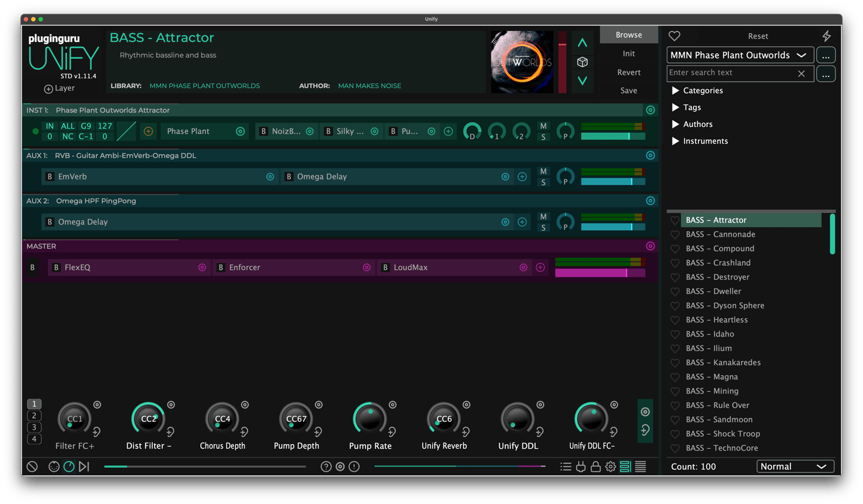The width and height of the screenshot is (863, 504).
Task: Open the help question mark icon
Action: click(x=326, y=467)
